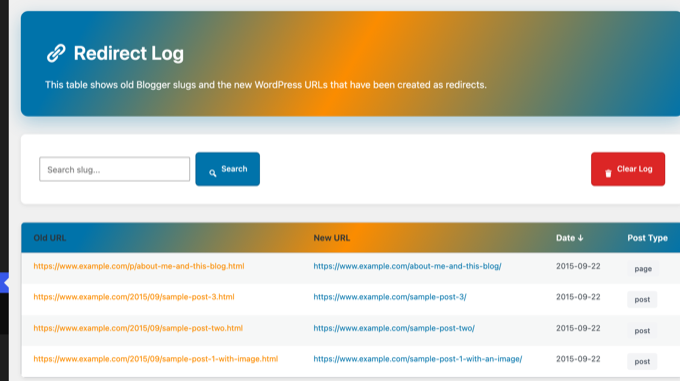Click the page badge in first row

point(643,269)
